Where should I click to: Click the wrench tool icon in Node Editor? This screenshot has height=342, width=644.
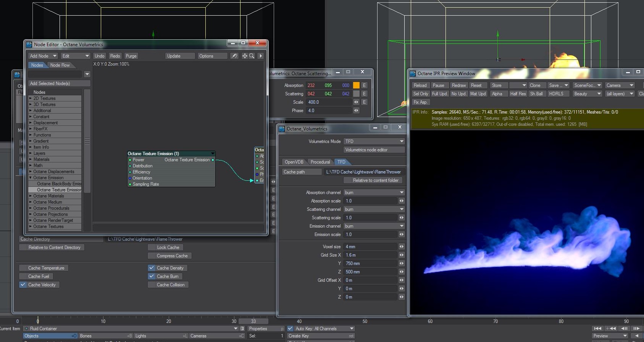point(234,56)
